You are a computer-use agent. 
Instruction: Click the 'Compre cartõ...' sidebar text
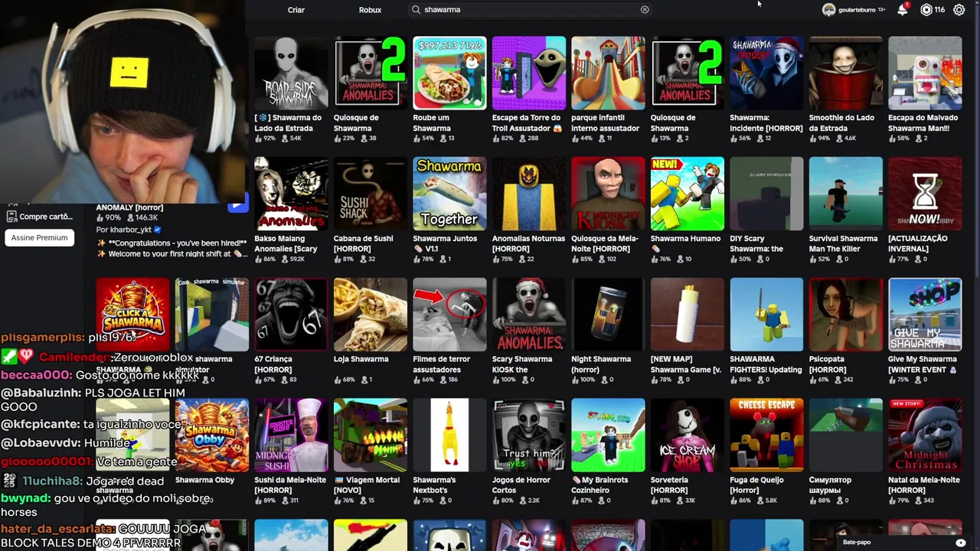point(46,217)
